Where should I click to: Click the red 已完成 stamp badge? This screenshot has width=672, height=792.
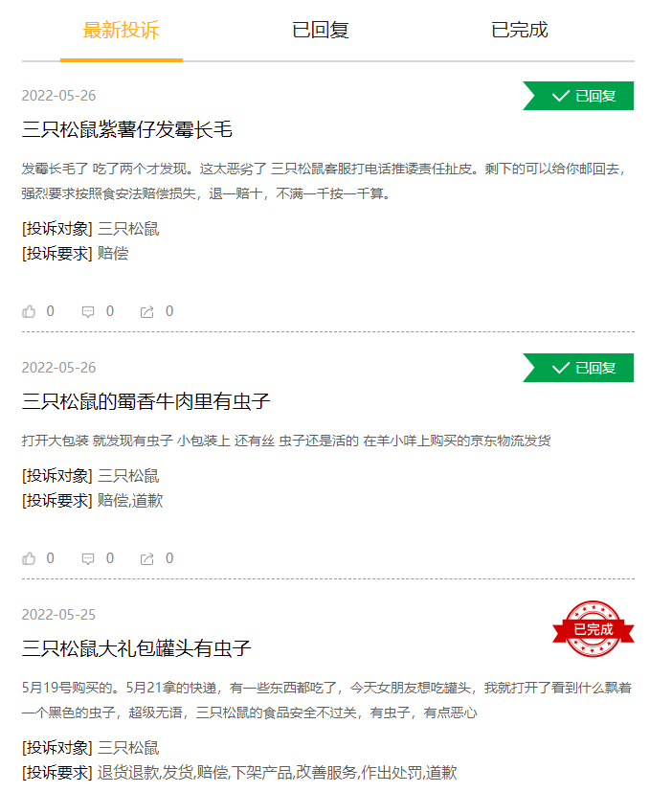[594, 629]
